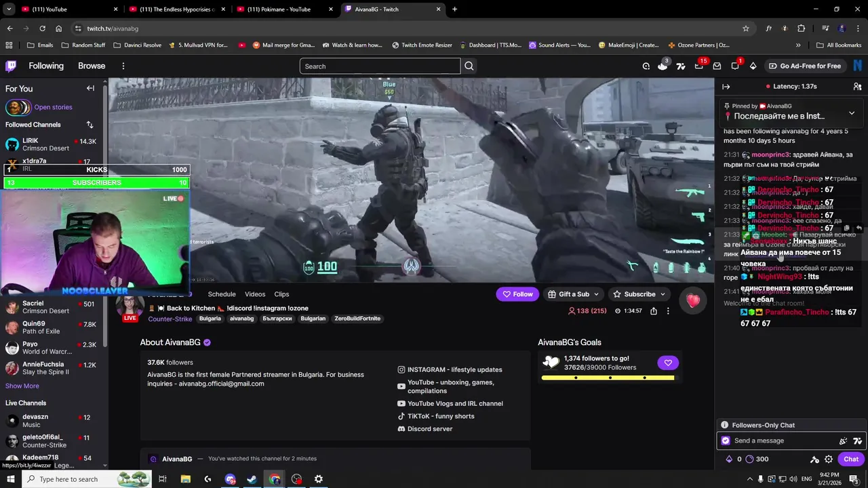Click the ZeroBuildFortnite tag
This screenshot has width=868, height=488.
(x=357, y=319)
